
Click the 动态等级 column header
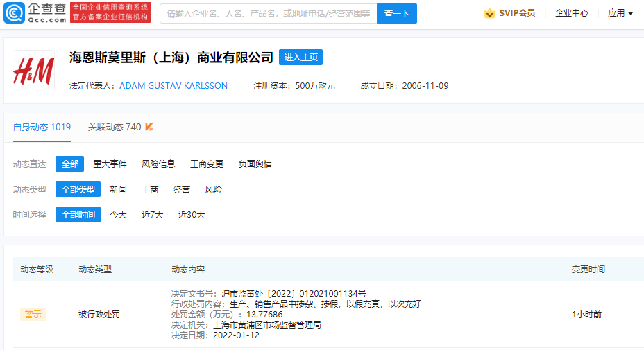(37, 270)
